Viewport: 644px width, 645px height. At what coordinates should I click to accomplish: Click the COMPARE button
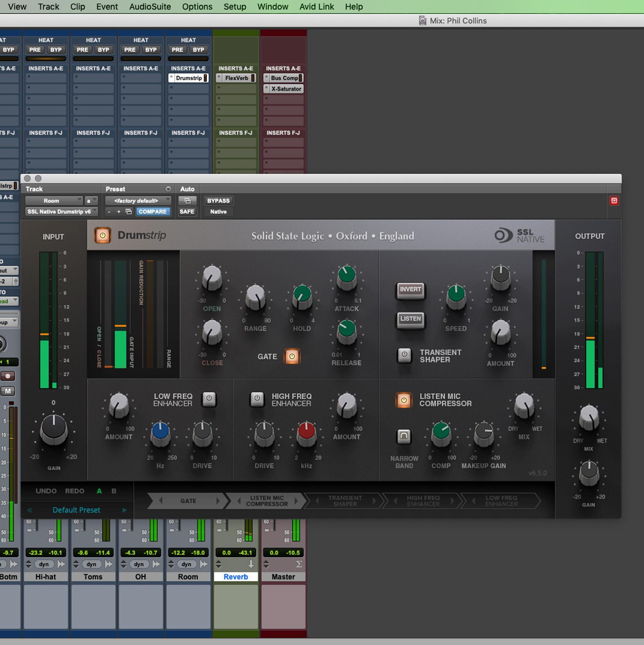point(153,212)
